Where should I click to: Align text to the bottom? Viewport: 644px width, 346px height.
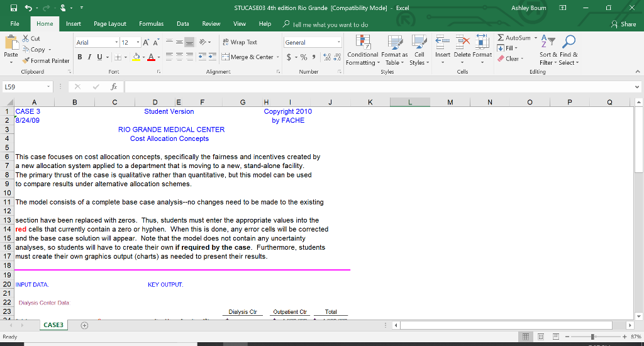(189, 42)
